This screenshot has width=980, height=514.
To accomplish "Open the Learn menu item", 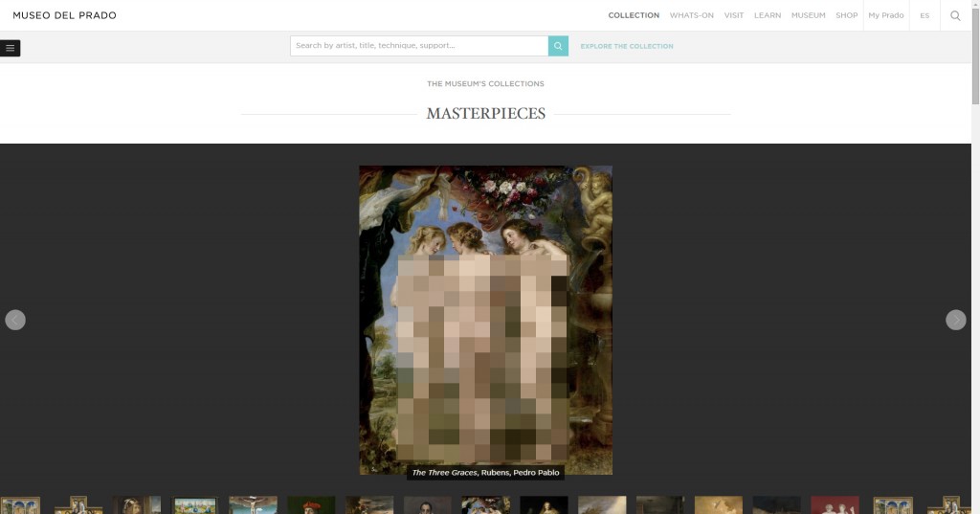I will pyautogui.click(x=768, y=15).
